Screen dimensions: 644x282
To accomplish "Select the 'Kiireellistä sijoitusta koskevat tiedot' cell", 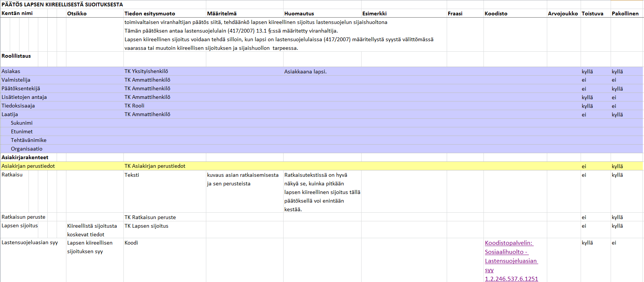I will (x=92, y=230).
